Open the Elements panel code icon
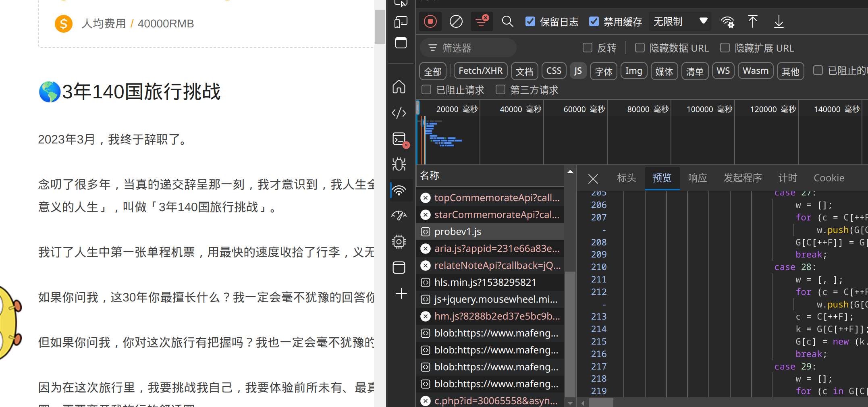868x407 pixels. pyautogui.click(x=399, y=113)
